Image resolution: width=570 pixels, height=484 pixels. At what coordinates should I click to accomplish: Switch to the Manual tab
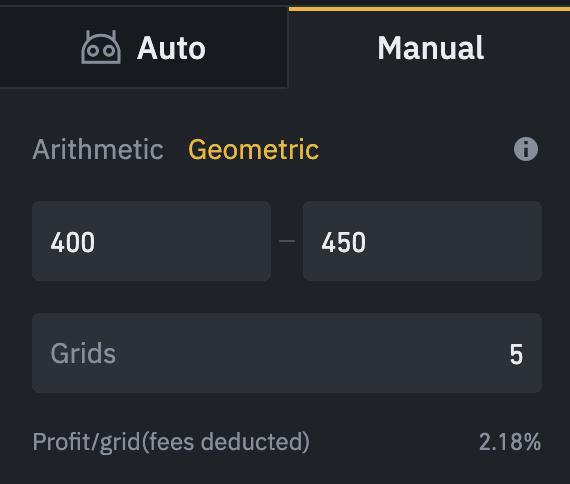pos(429,47)
